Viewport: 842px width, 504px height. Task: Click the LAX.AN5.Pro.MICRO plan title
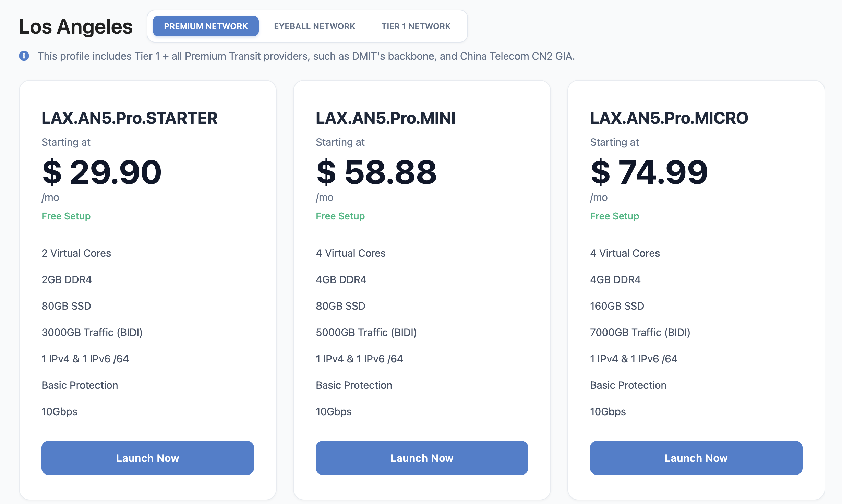669,118
